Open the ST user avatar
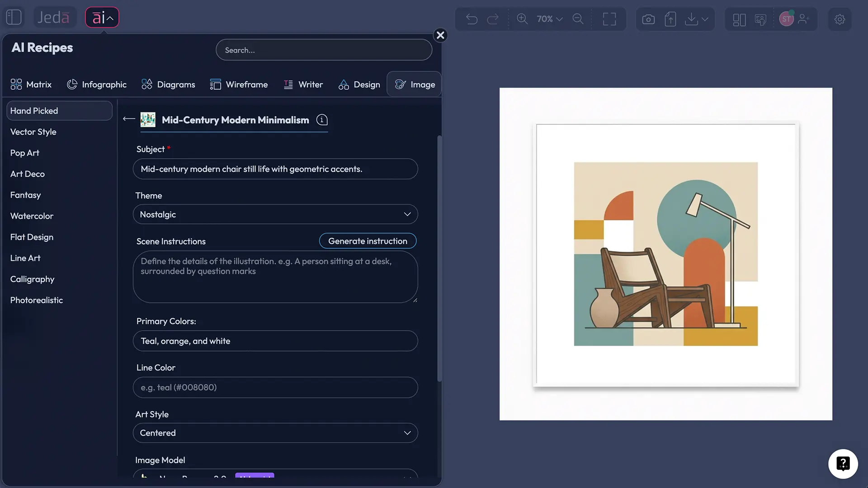This screenshot has width=868, height=488. [x=787, y=19]
